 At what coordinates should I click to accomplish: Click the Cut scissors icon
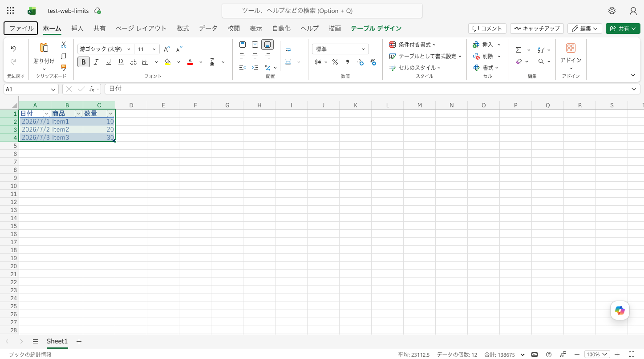[x=64, y=45]
